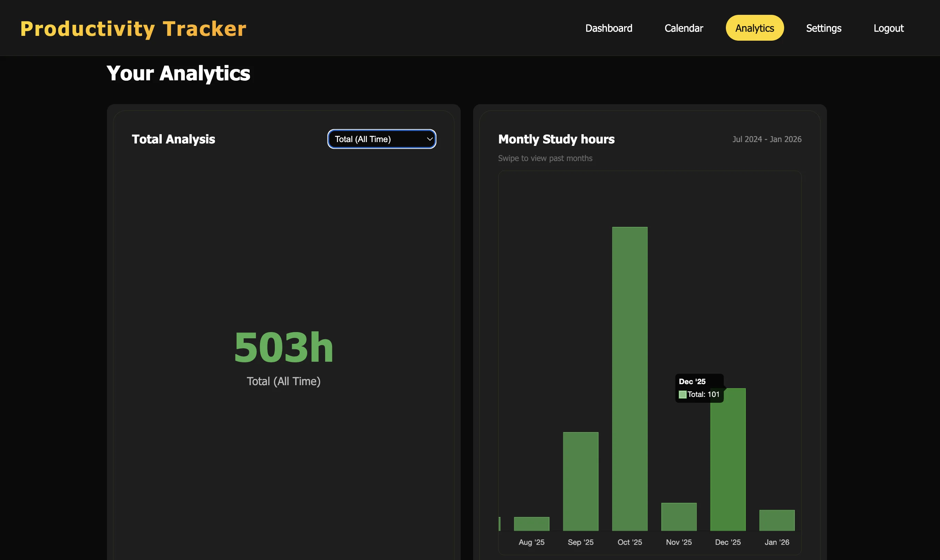Click the Montly Study hours heading

point(556,139)
